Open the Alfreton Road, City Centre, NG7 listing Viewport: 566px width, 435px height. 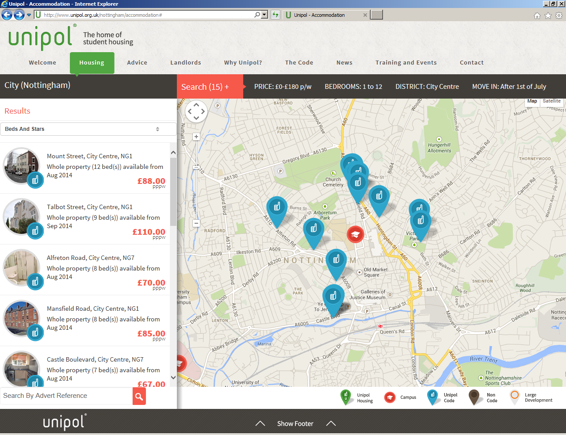(x=90, y=257)
